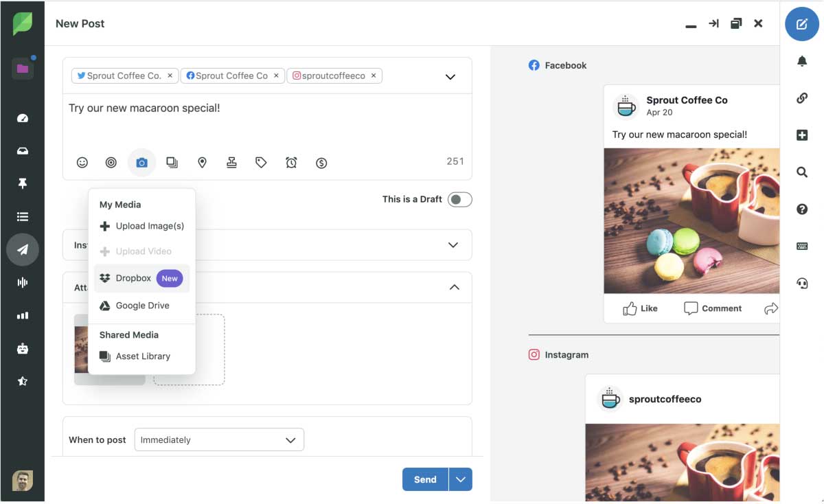
Task: Click the tag icon in composer
Action: click(261, 163)
